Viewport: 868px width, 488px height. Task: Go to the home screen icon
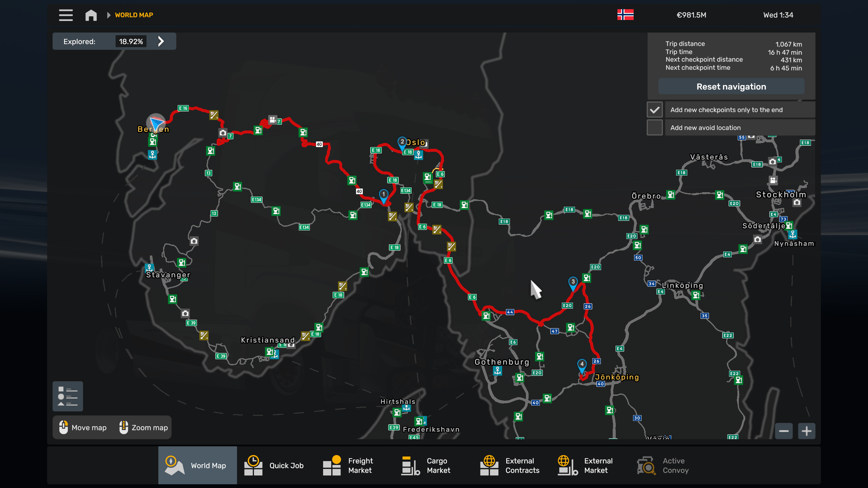click(91, 15)
